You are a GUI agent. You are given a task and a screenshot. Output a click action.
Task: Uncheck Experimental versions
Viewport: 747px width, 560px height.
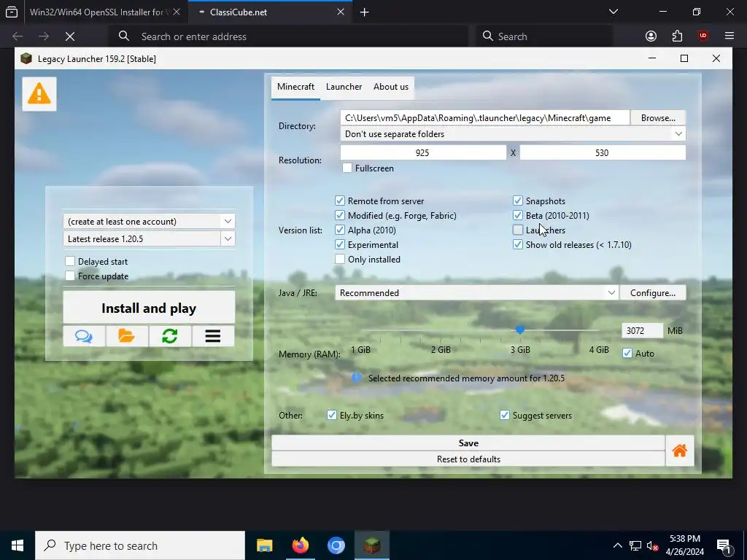[x=340, y=245]
